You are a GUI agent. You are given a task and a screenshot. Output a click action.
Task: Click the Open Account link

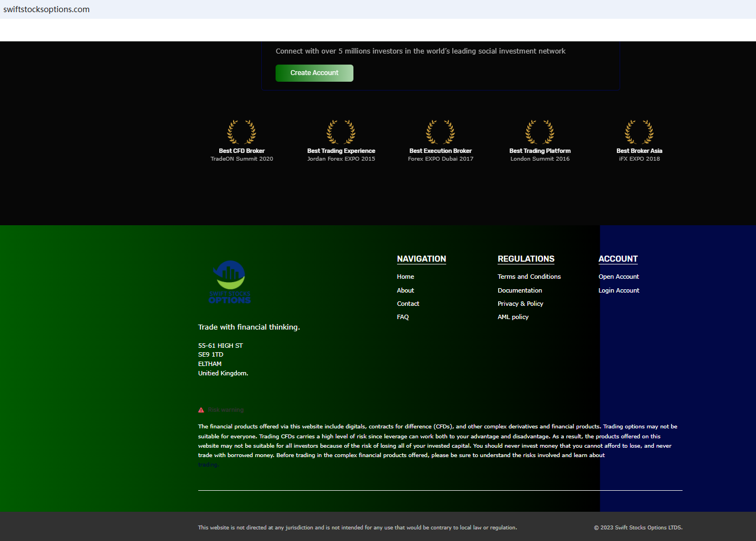pos(618,277)
